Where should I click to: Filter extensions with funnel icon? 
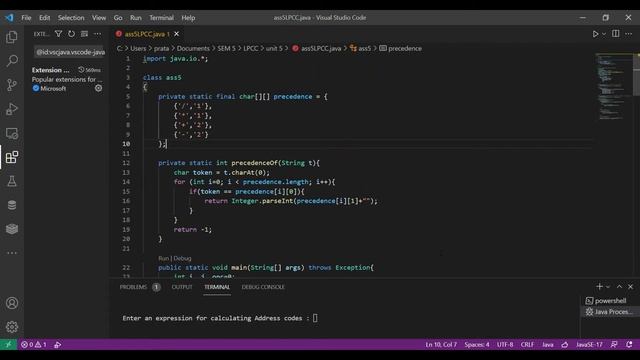(x=58, y=34)
